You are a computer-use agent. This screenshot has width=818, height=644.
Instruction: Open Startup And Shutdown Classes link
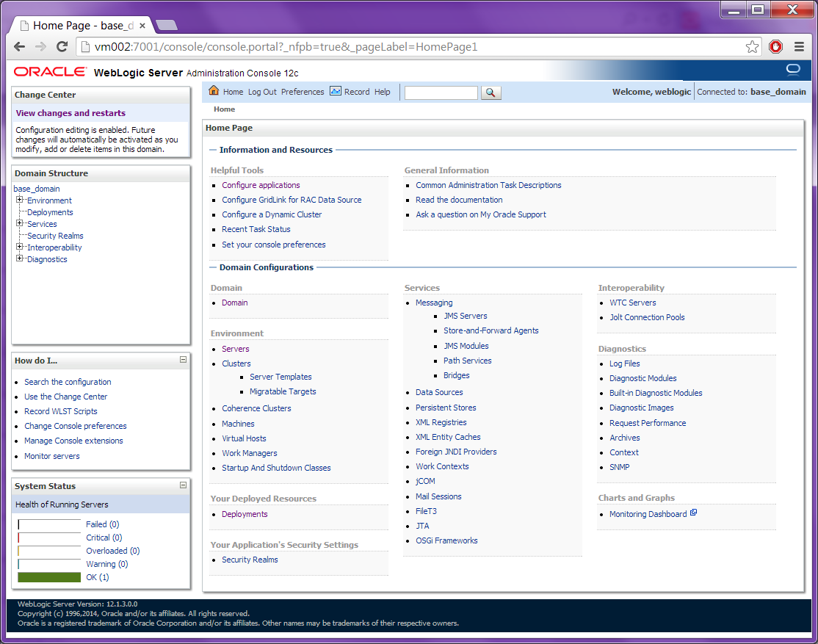pos(277,468)
